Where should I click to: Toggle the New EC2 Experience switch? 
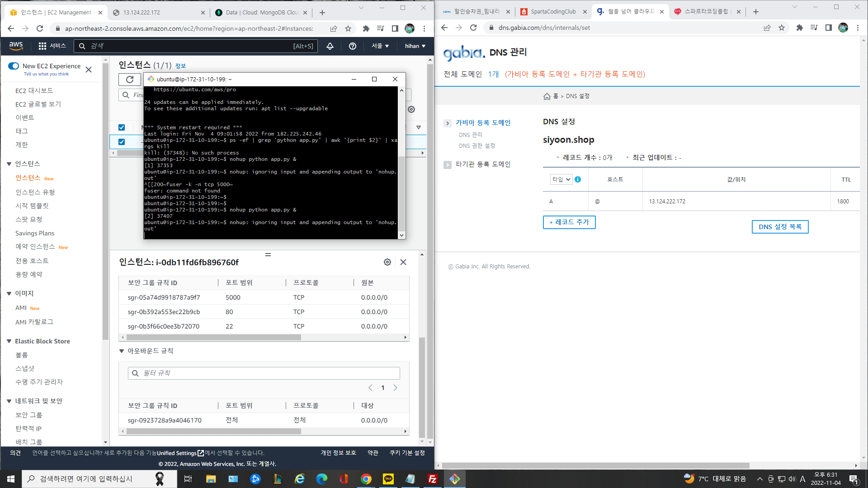14,66
